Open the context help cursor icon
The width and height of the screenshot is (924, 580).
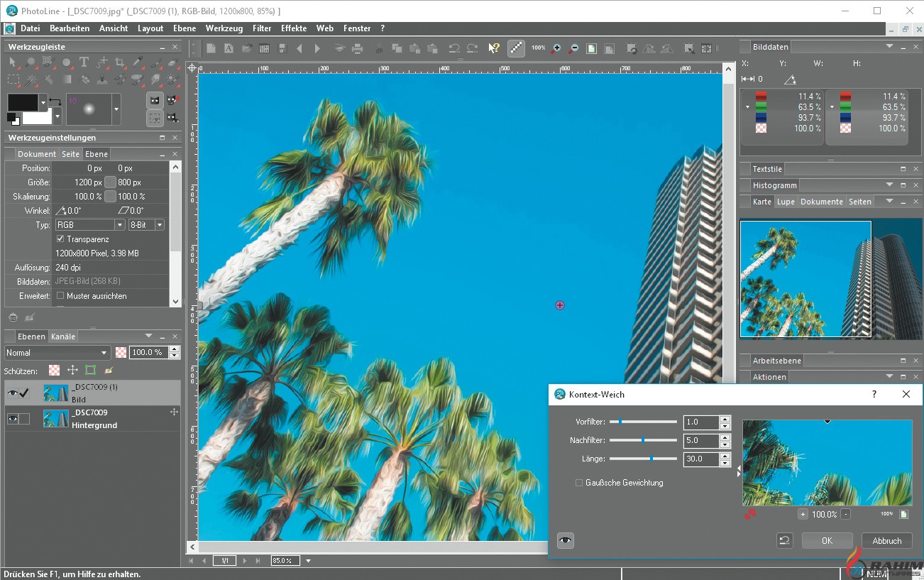pos(494,48)
